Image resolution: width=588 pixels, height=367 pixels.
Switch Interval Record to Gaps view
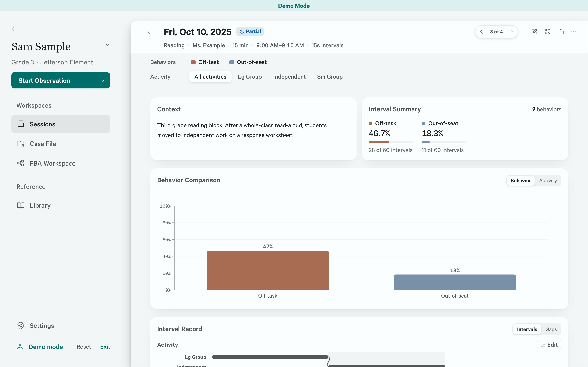(551, 329)
